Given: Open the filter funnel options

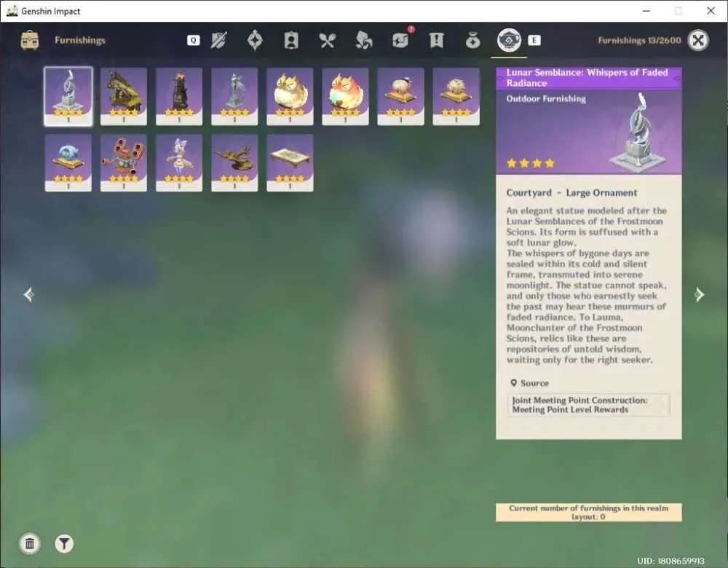Looking at the screenshot, I should pyautogui.click(x=64, y=543).
